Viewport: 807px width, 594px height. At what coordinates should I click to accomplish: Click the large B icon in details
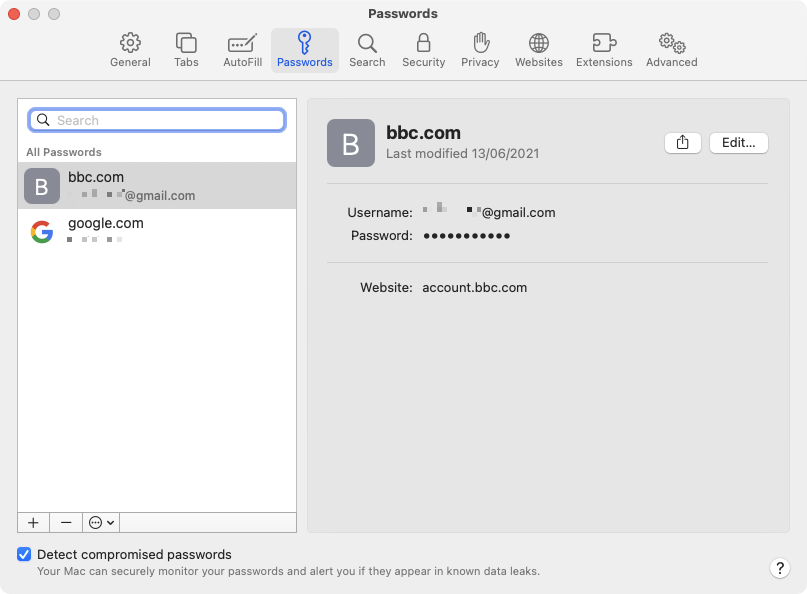pos(350,143)
